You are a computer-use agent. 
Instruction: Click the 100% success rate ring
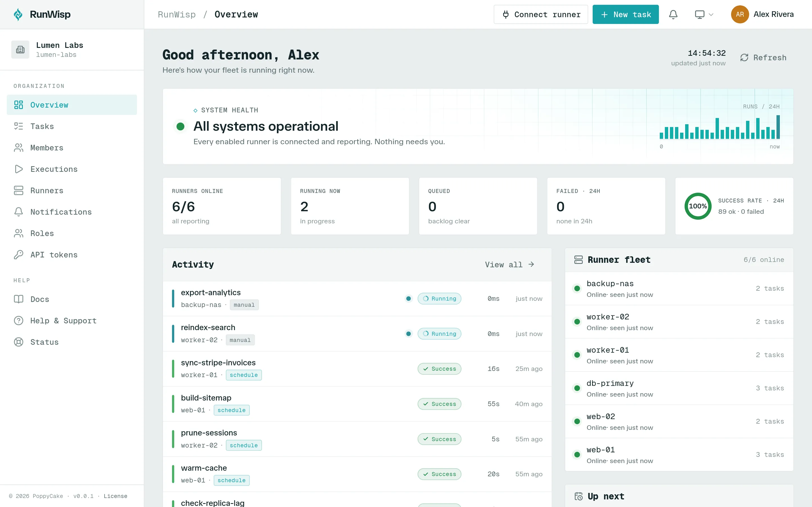tap(698, 206)
